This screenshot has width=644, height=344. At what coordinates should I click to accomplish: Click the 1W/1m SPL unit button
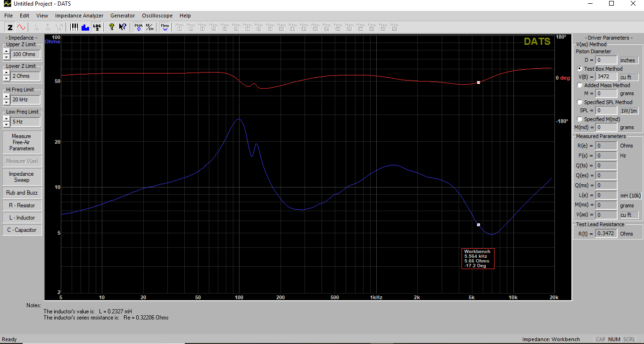629,111
